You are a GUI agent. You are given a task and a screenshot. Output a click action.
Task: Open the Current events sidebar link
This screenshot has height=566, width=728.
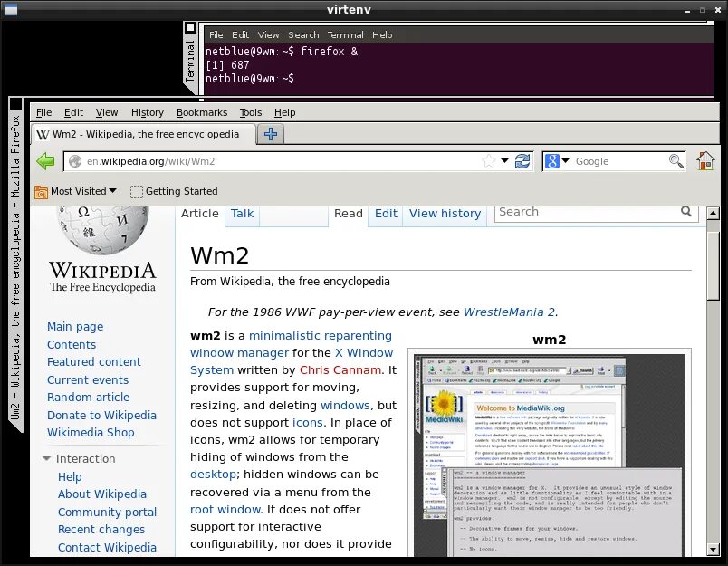click(x=88, y=379)
